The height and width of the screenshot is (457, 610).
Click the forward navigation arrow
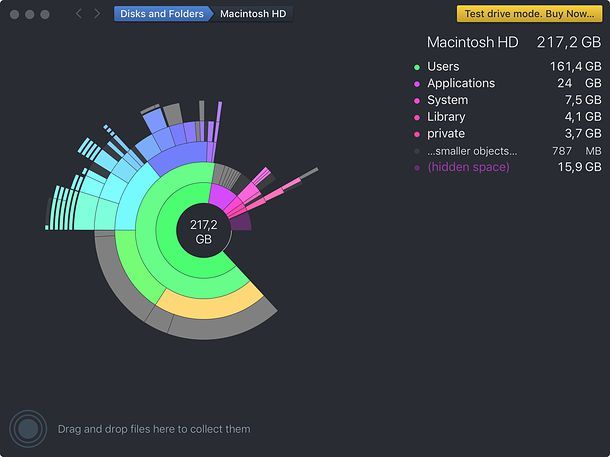(x=97, y=14)
